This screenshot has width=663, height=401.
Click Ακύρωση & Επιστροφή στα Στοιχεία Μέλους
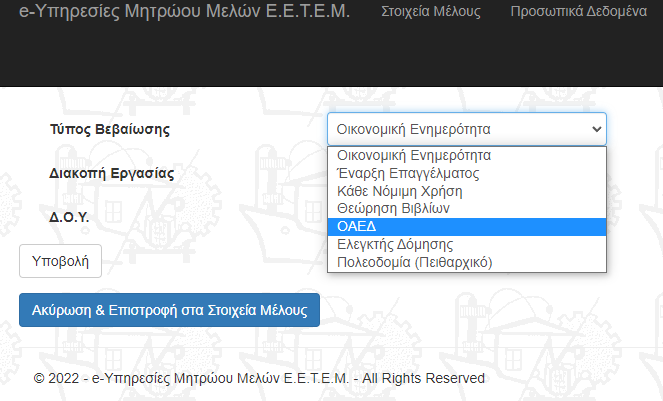169,310
